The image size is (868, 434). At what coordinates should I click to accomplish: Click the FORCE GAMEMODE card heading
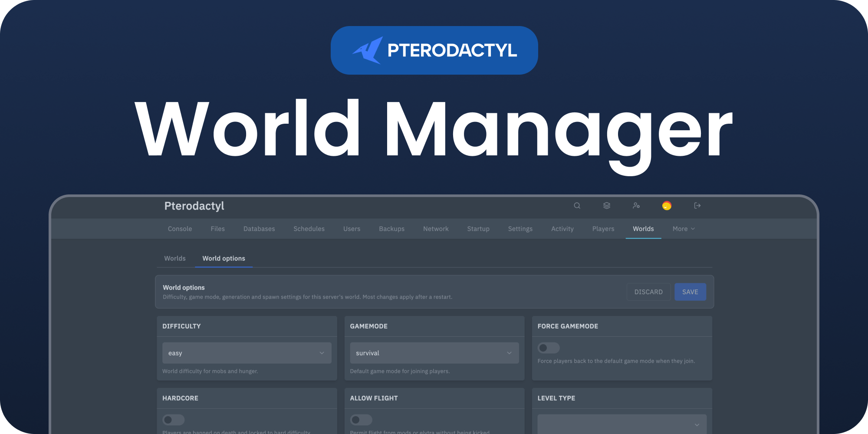pos(568,326)
